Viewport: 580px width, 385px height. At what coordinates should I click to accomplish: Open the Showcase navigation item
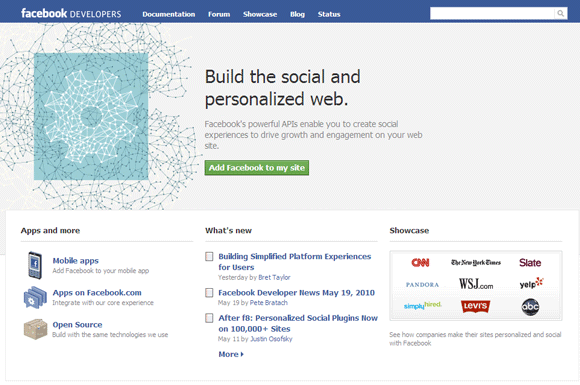coord(260,14)
